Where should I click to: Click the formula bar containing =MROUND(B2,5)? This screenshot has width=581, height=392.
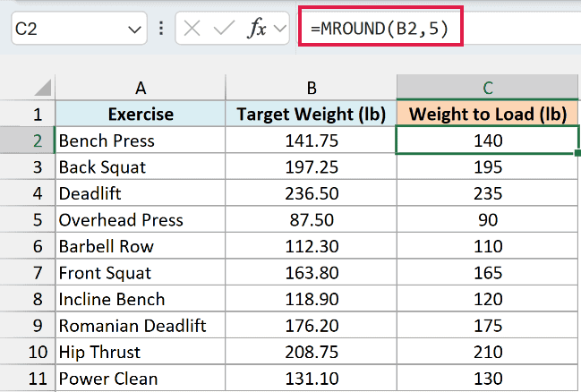pos(440,28)
